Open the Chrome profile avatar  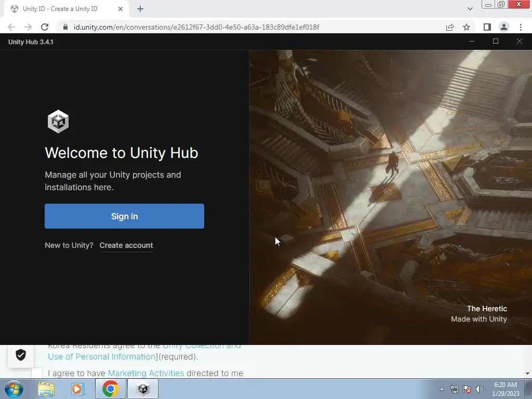tap(504, 27)
